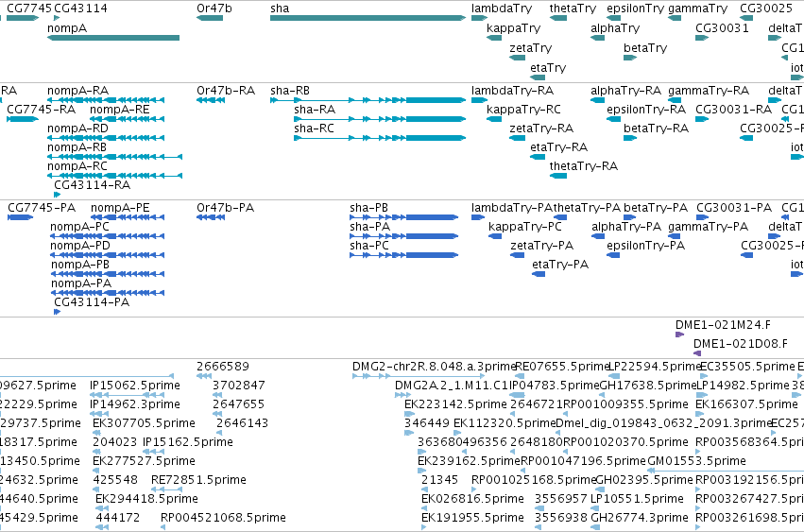Select the nompA-RB transcript
The width and height of the screenshot is (804, 532).
point(114,157)
